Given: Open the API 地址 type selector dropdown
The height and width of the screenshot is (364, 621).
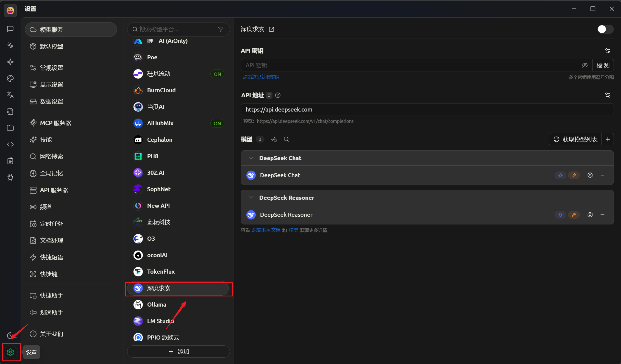Looking at the screenshot, I should 269,95.
